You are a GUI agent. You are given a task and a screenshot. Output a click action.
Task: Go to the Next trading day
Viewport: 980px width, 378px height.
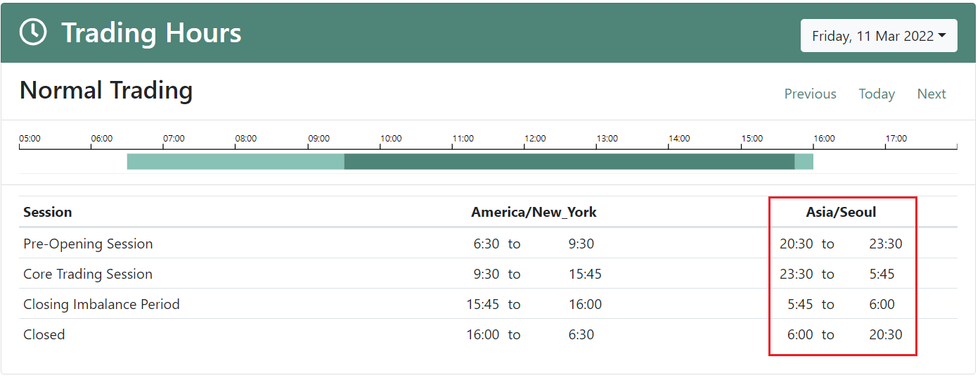point(931,94)
